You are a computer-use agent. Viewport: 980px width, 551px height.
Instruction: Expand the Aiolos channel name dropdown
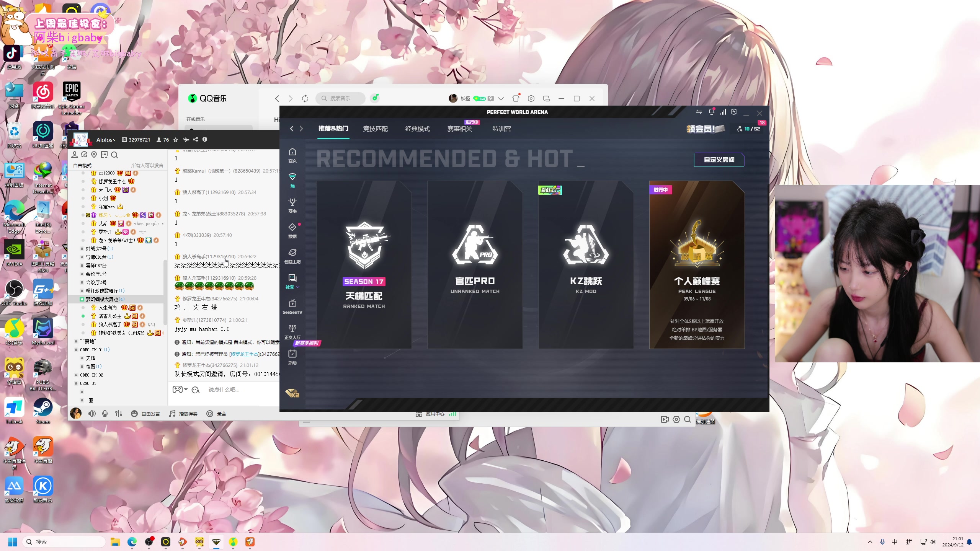pyautogui.click(x=106, y=140)
